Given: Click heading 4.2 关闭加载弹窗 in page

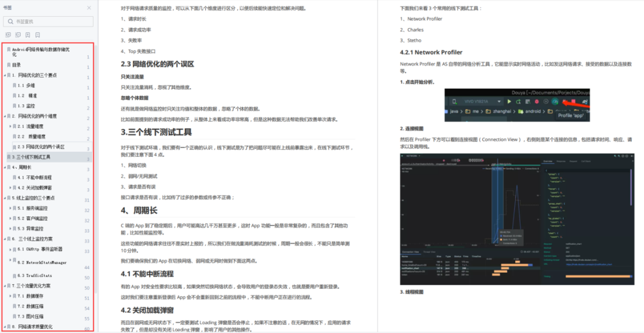Looking at the screenshot, I should click(x=147, y=310).
